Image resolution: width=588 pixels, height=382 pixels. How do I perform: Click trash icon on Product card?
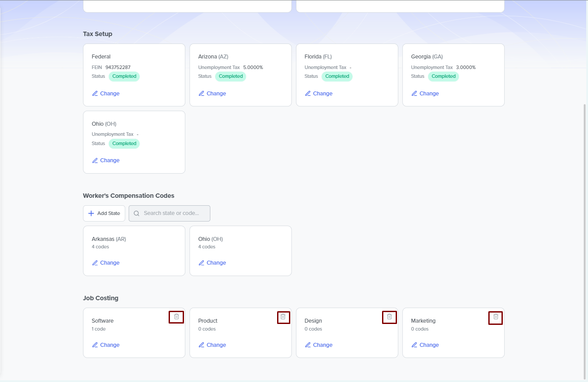tap(283, 317)
